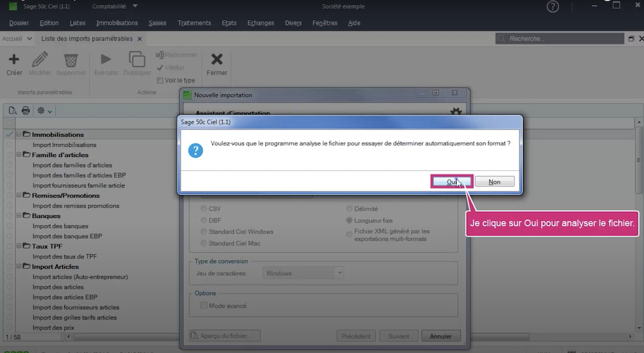Click the Modifier pencil icon
The image size is (644, 353).
click(40, 60)
